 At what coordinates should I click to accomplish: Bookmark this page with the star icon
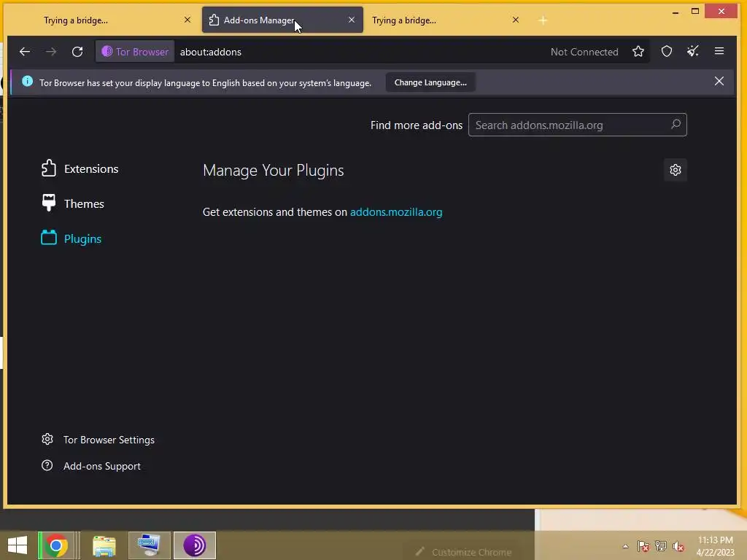(x=638, y=52)
